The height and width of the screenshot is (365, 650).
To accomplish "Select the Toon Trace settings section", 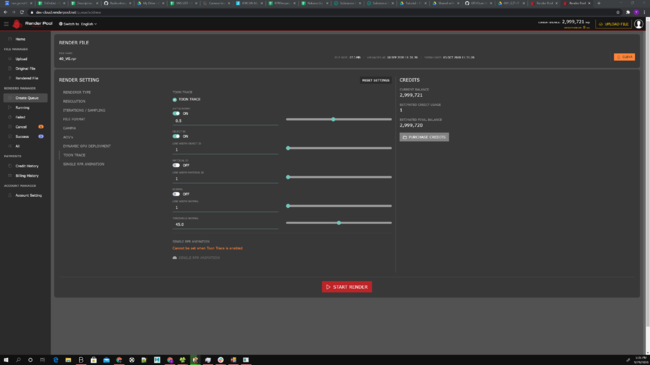I will (74, 155).
